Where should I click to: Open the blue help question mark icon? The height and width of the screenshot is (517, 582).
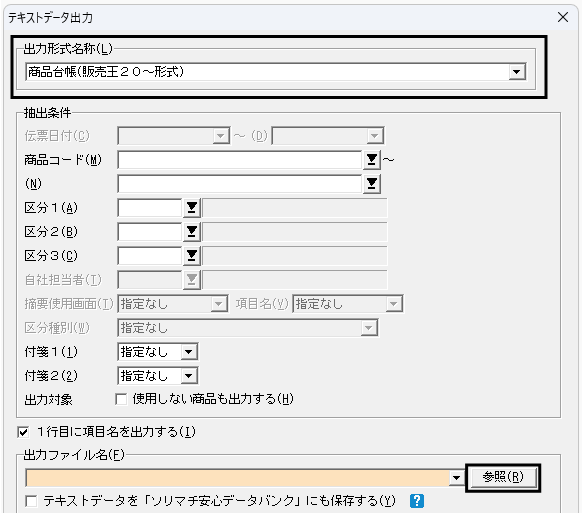pyautogui.click(x=417, y=501)
